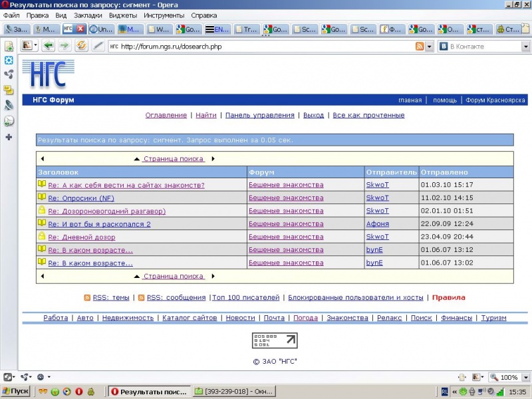
Task: Expand the RSS feed dropdown arrow
Action: [x=430, y=46]
